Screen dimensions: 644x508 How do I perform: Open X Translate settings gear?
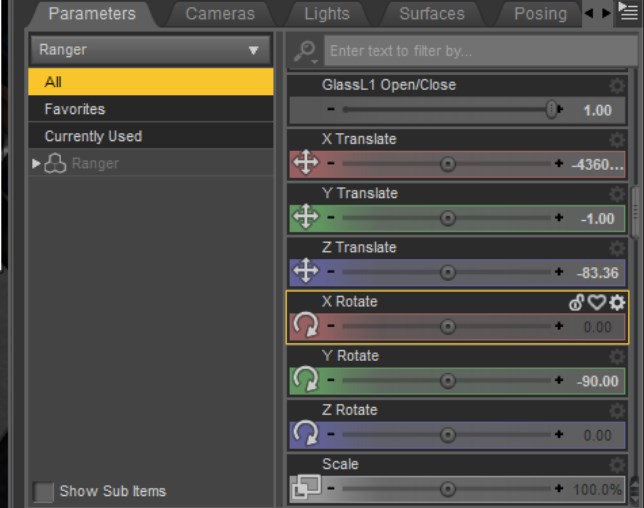point(616,140)
